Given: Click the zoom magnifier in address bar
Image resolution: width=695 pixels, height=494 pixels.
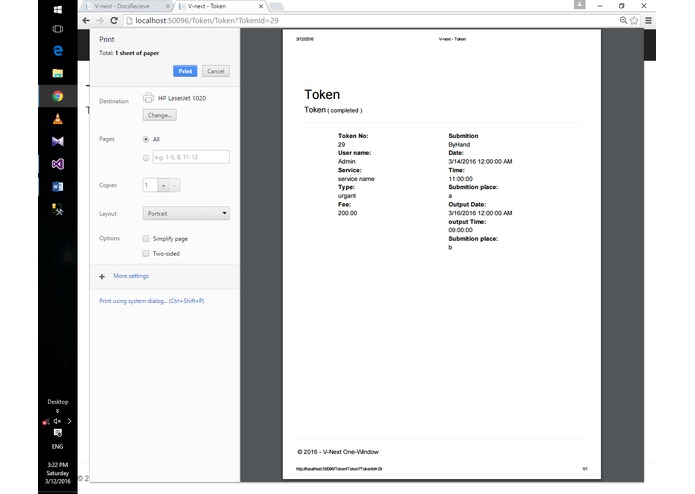Looking at the screenshot, I should [x=623, y=20].
